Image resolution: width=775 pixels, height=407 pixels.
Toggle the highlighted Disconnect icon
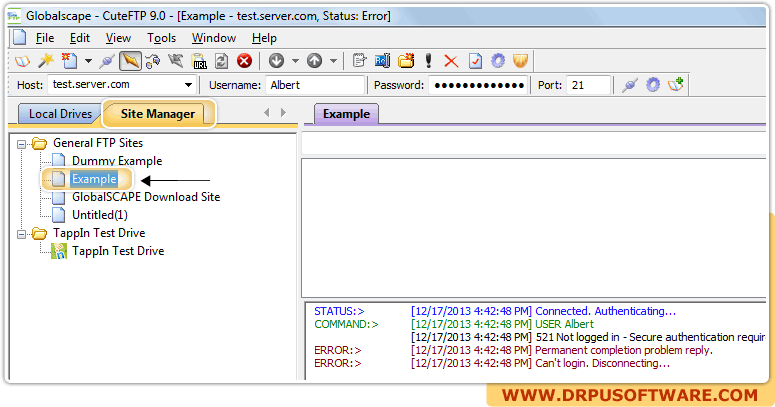pyautogui.click(x=130, y=61)
